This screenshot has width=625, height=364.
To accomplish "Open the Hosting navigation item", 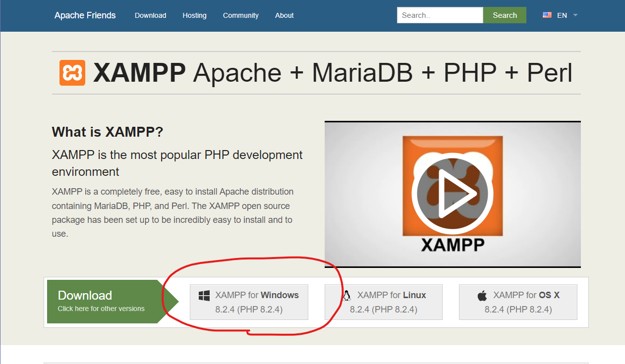I will (194, 15).
